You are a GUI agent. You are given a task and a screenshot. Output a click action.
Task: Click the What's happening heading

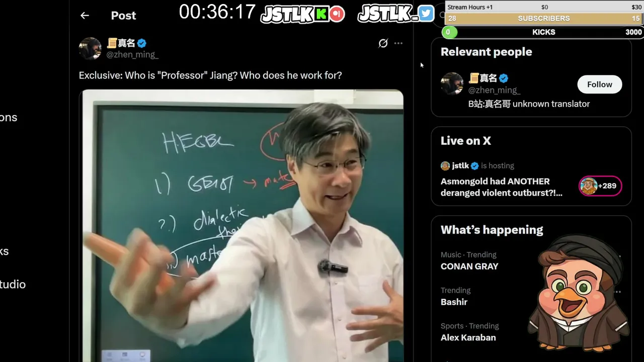pyautogui.click(x=492, y=230)
